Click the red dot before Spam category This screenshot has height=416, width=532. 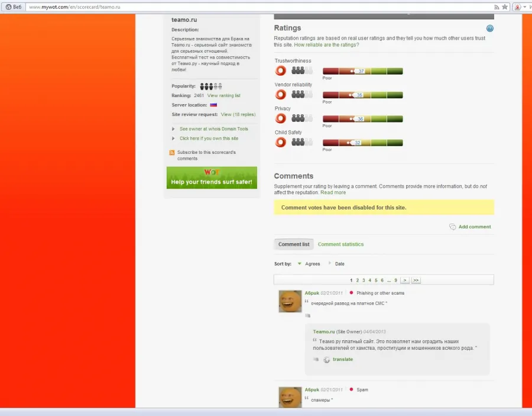click(351, 389)
